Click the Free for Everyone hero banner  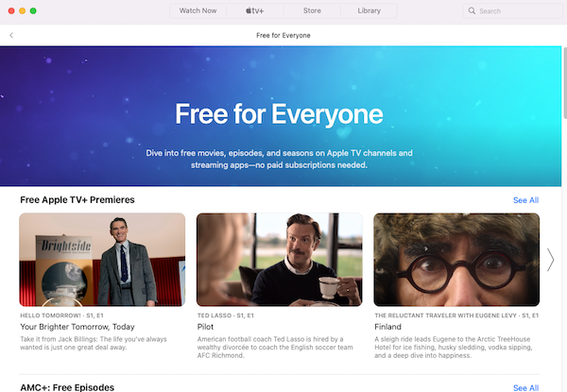coord(281,116)
